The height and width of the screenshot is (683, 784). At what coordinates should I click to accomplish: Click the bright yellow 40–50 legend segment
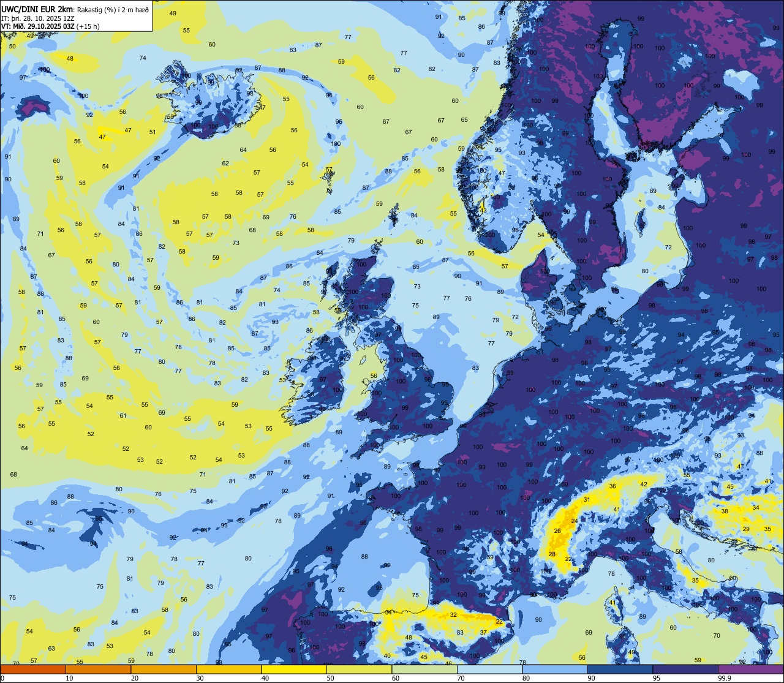tap(294, 669)
